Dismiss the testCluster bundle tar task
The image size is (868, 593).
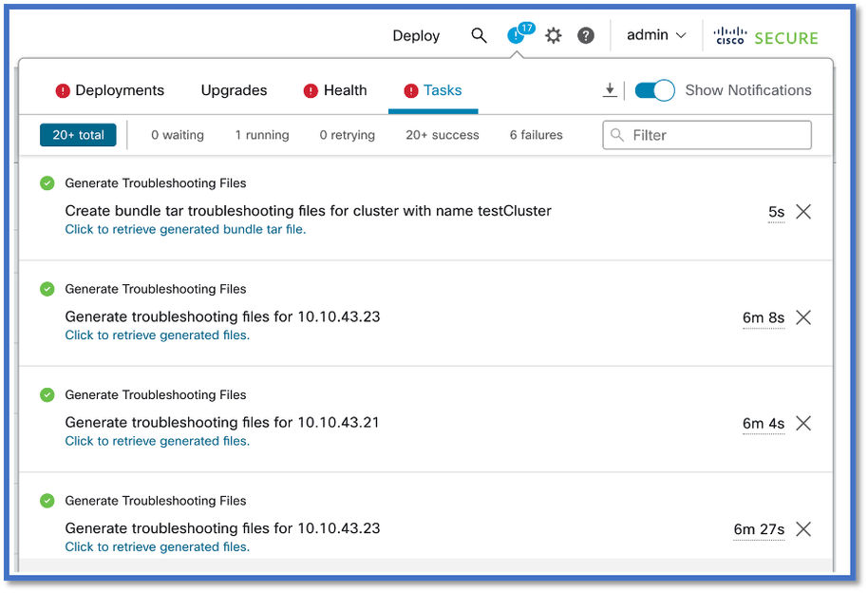(x=803, y=212)
